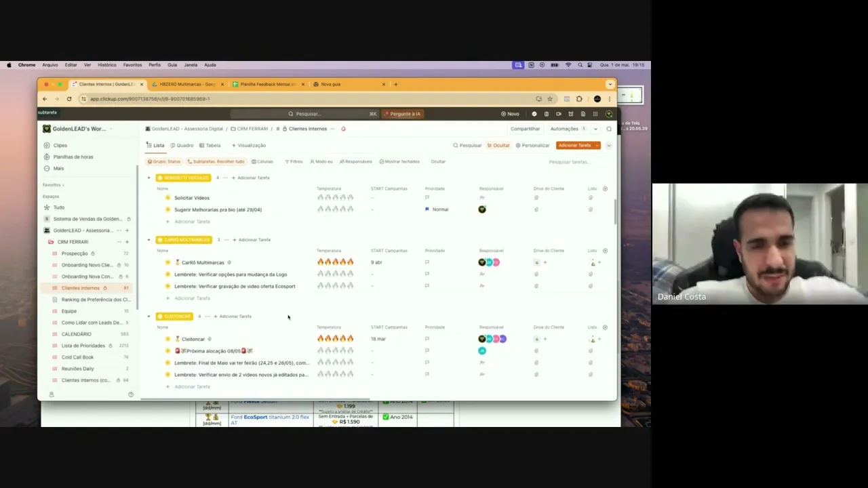
Task: Add new item to GoldenLEAD Assessoria space
Action: click(126, 230)
